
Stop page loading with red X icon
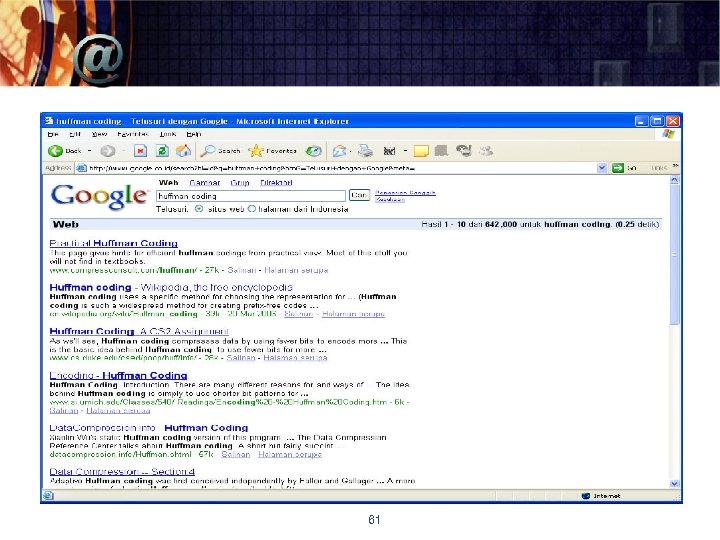coord(140,151)
